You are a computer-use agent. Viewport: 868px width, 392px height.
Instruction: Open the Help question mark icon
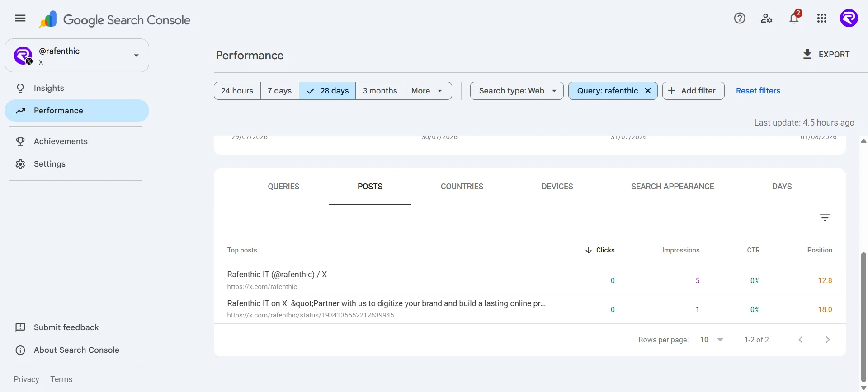(x=740, y=18)
